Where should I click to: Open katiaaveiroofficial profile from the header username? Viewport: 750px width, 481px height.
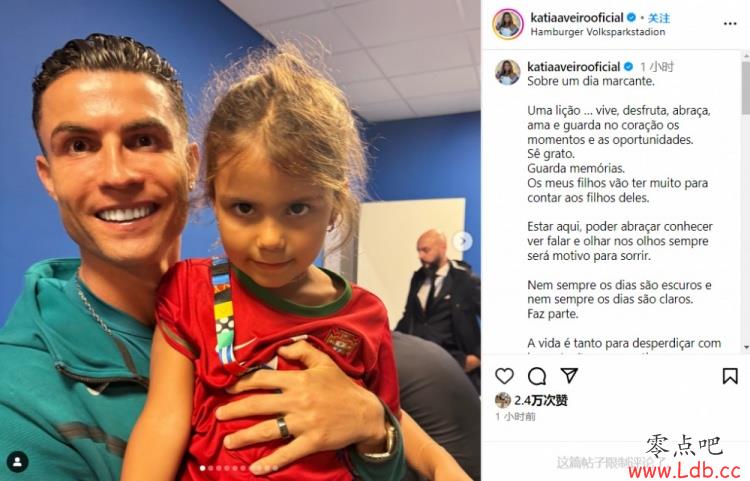(x=577, y=18)
